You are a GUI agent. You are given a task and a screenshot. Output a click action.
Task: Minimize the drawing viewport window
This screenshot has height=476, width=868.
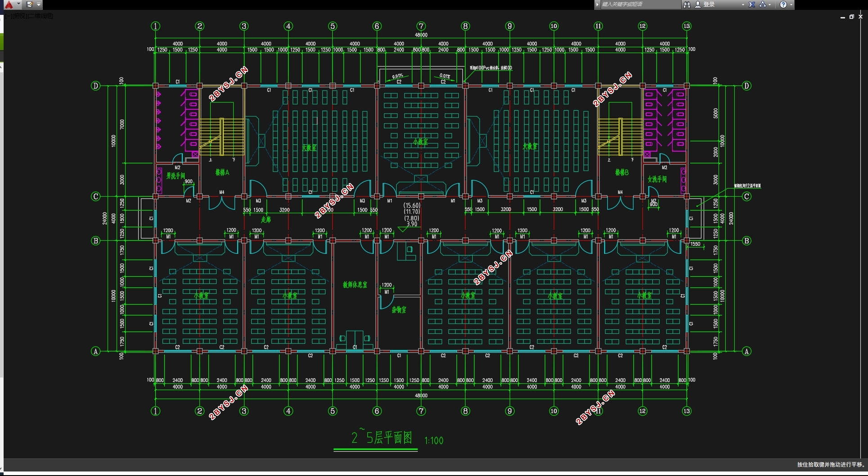(x=842, y=17)
